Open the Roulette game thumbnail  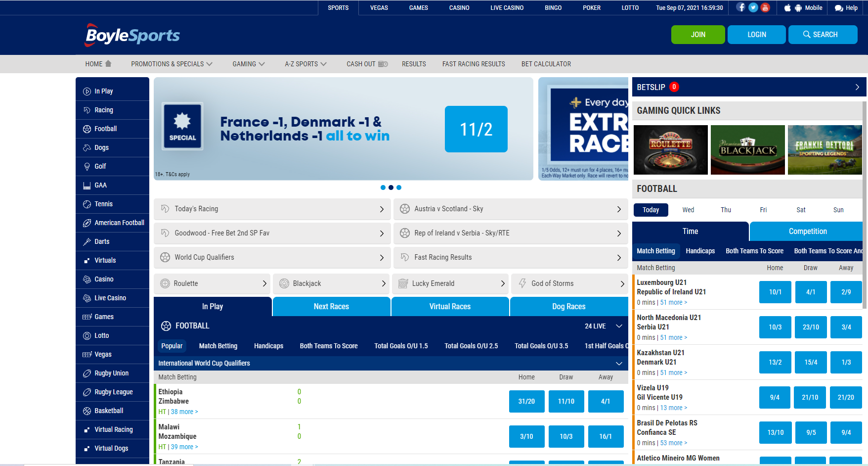(x=671, y=150)
